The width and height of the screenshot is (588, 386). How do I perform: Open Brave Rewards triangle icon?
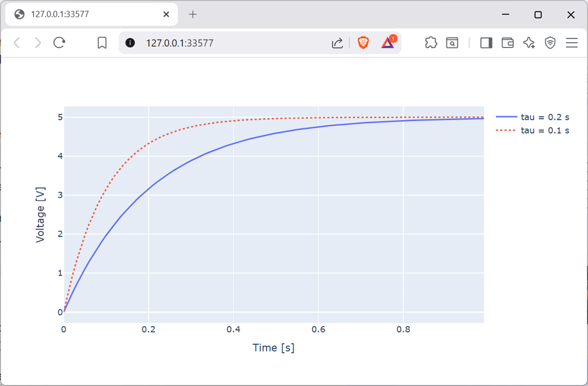tap(388, 43)
